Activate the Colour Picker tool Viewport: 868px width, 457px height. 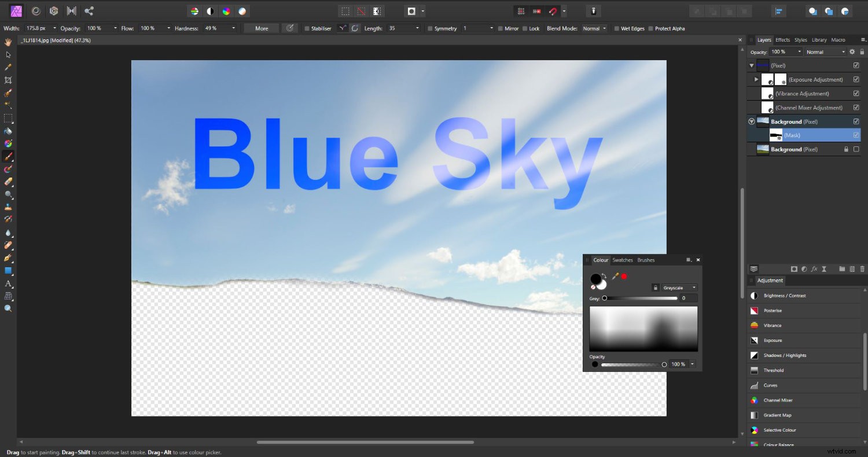point(8,67)
